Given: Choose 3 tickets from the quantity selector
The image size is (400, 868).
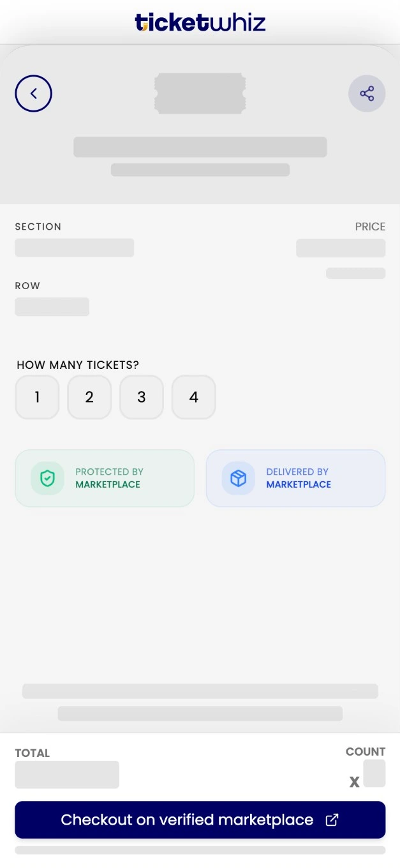Looking at the screenshot, I should 142,397.
